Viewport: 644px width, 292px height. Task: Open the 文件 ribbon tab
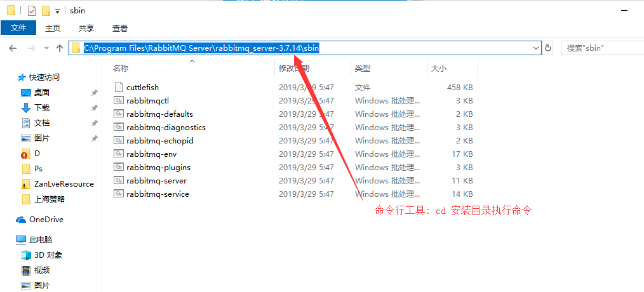point(18,28)
